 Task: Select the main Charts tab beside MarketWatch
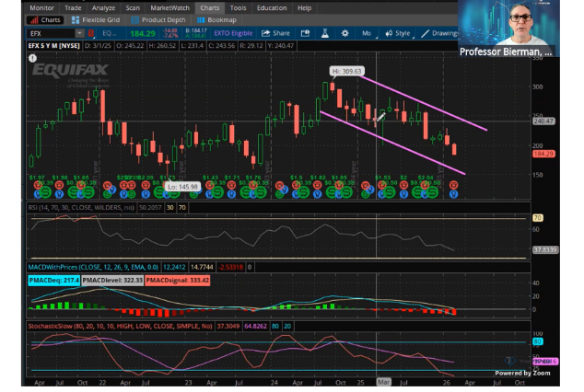(x=210, y=7)
